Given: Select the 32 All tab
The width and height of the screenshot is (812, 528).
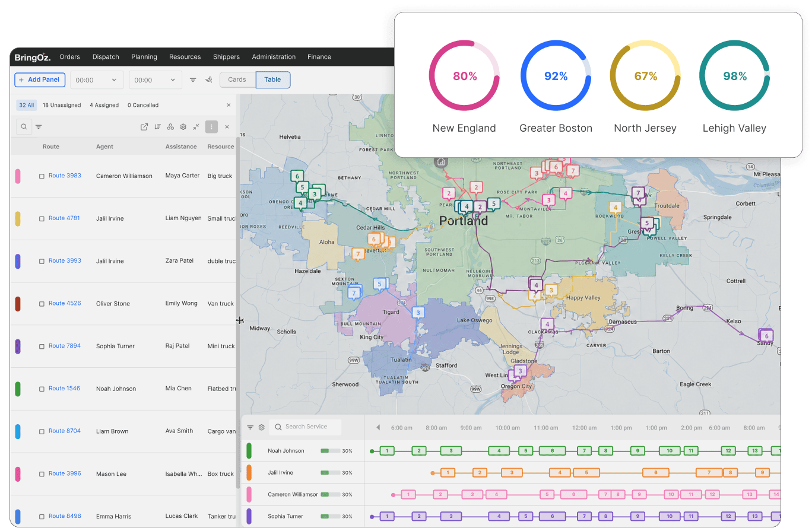Looking at the screenshot, I should pyautogui.click(x=27, y=105).
